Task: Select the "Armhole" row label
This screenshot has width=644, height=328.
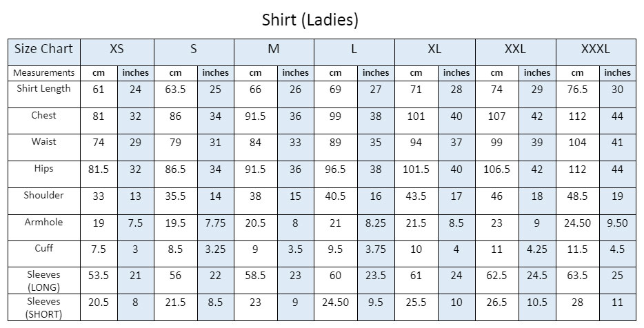Action: click(44, 222)
